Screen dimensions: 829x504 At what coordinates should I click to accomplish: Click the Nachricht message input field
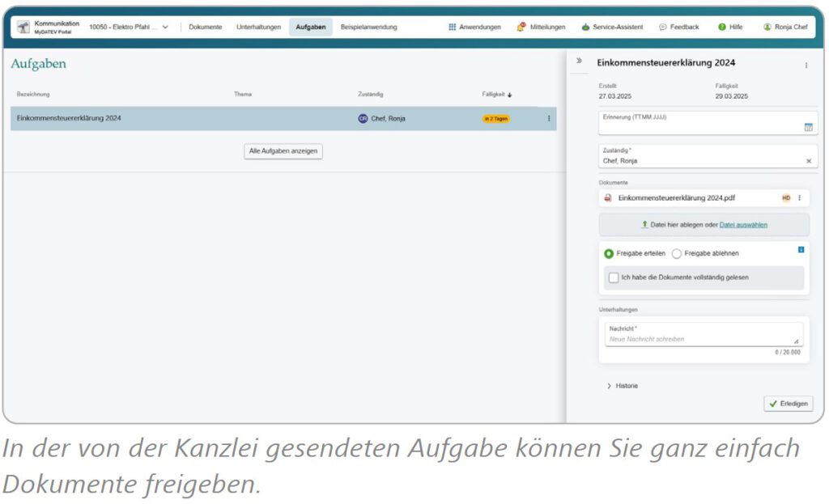(703, 340)
